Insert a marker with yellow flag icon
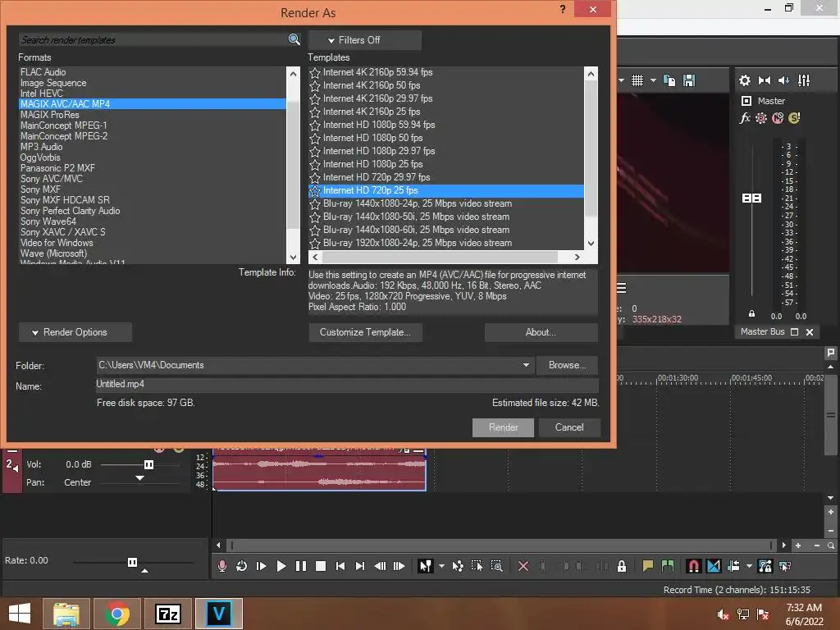 pyautogui.click(x=648, y=566)
